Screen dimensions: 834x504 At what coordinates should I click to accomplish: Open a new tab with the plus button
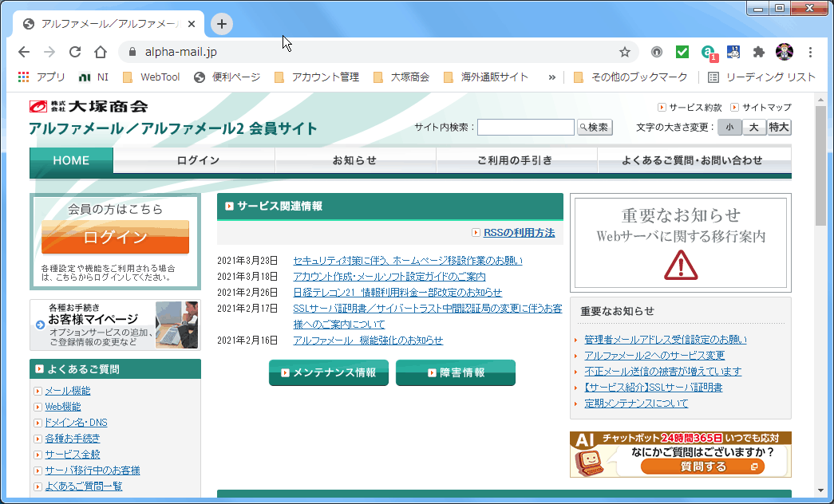(222, 24)
